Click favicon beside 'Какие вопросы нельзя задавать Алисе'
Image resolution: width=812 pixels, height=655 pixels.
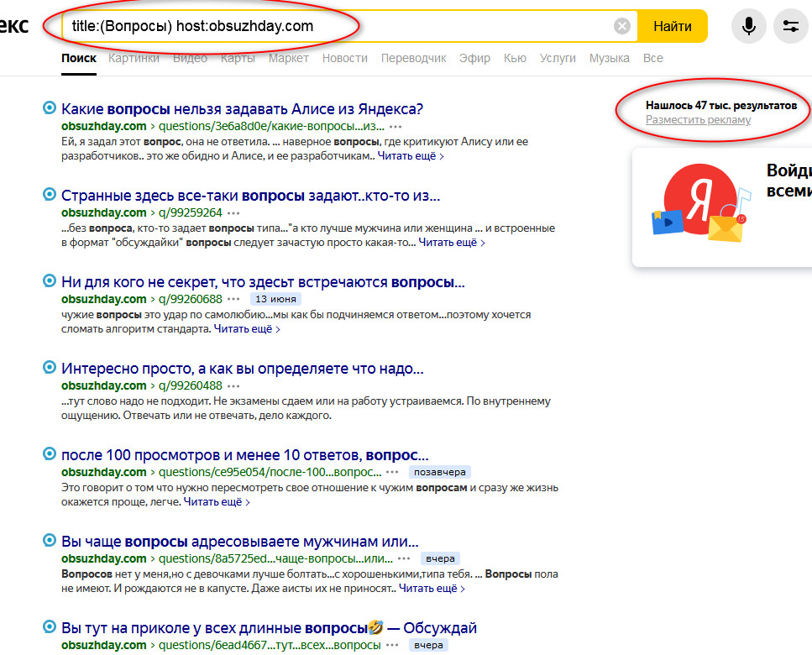tap(50, 107)
